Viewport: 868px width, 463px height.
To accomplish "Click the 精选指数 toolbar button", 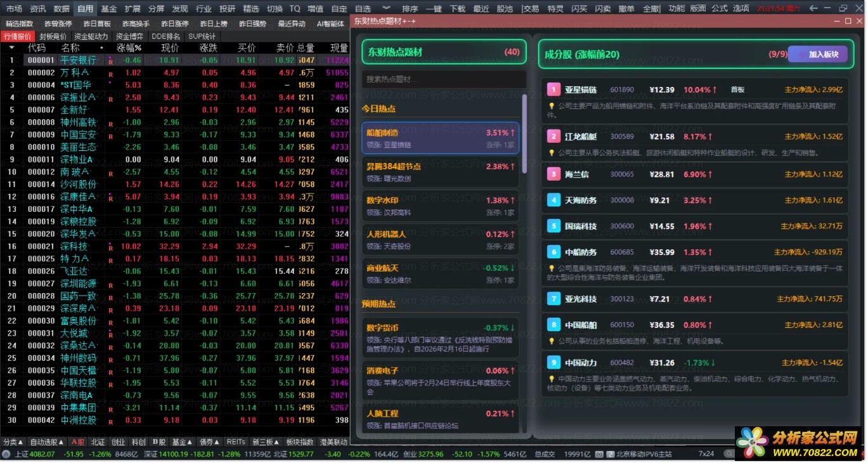I will coord(20,23).
